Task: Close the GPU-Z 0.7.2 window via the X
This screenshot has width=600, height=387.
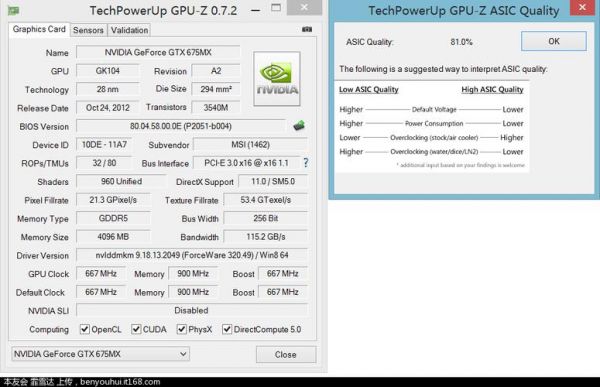Action: coord(304,8)
